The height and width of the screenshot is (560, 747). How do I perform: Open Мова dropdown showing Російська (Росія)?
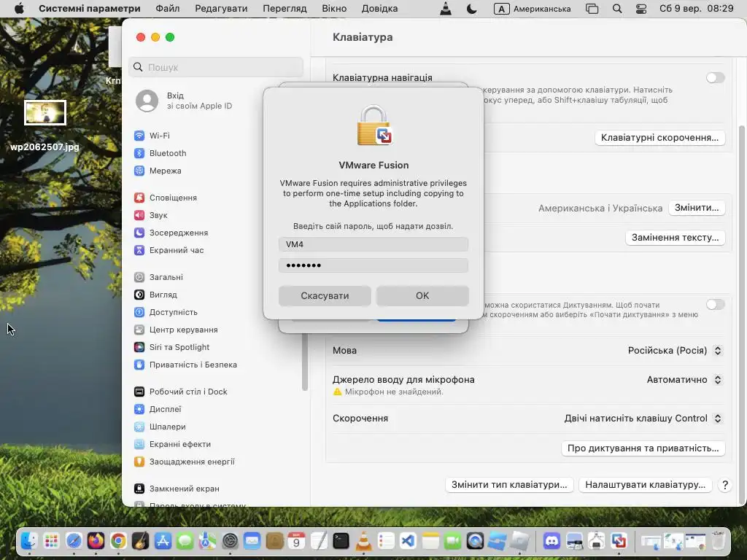click(x=675, y=351)
